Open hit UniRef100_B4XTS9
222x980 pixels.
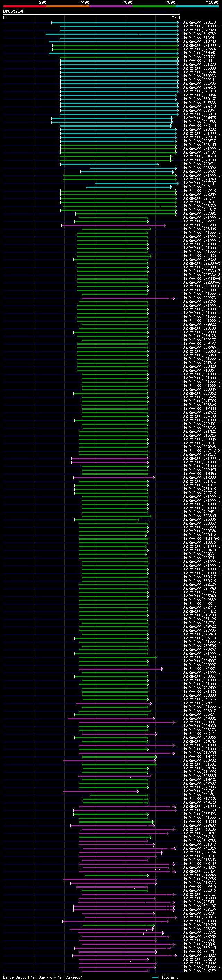199,34
